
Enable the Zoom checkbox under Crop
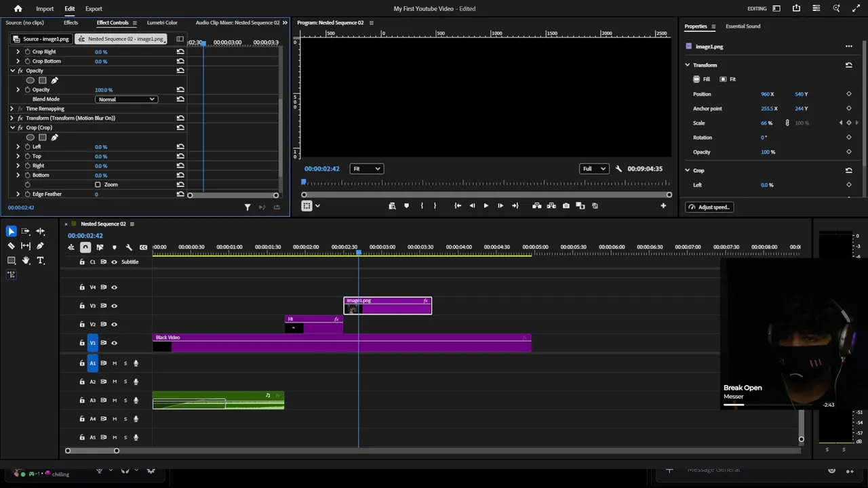pyautogui.click(x=98, y=184)
